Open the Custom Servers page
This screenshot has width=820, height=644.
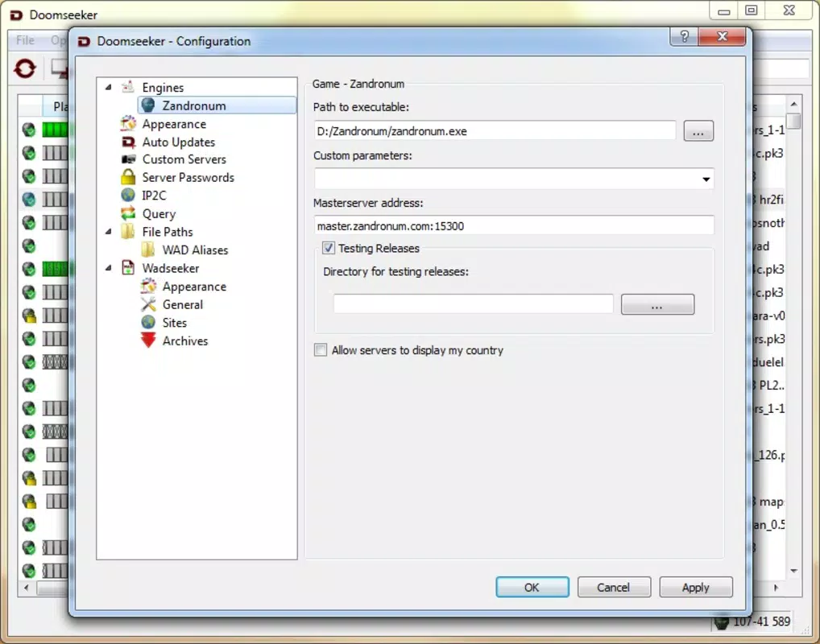click(184, 159)
